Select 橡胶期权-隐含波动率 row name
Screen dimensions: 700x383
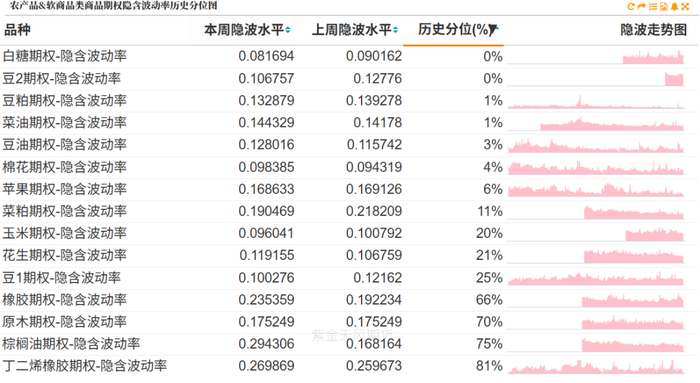(x=65, y=300)
